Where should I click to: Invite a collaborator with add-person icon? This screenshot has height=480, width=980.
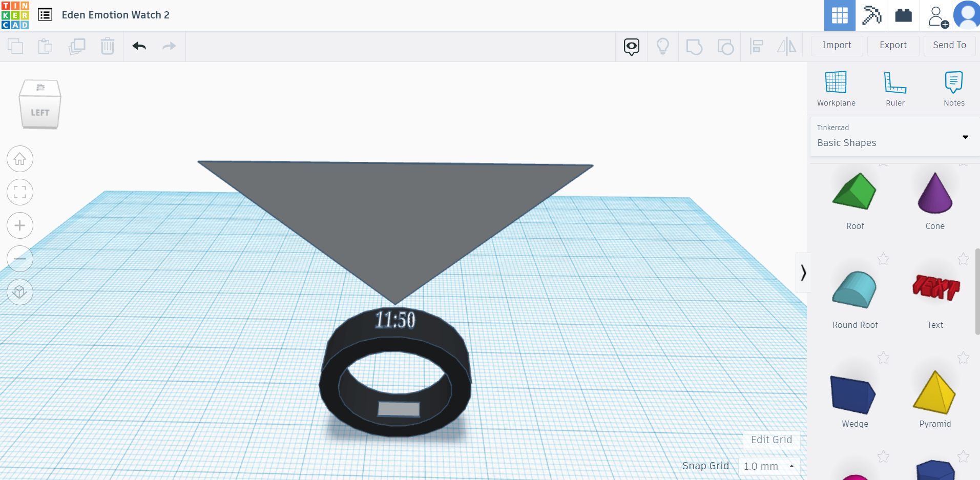(937, 16)
